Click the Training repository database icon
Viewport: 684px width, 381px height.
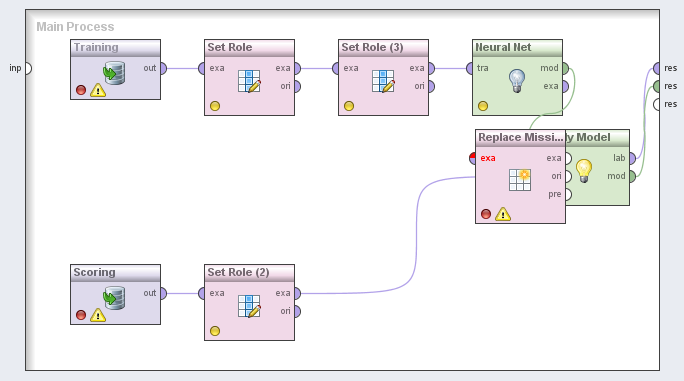[x=114, y=73]
